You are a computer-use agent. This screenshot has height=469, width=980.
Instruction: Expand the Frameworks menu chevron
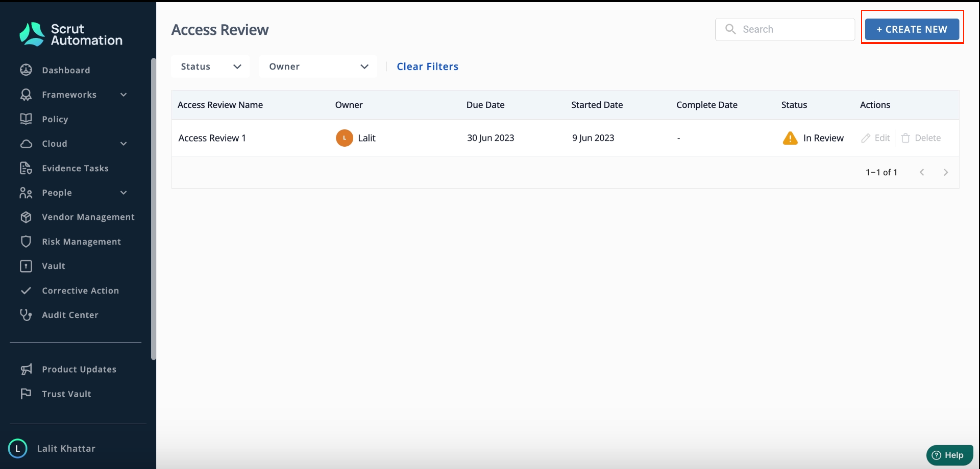[x=124, y=94]
